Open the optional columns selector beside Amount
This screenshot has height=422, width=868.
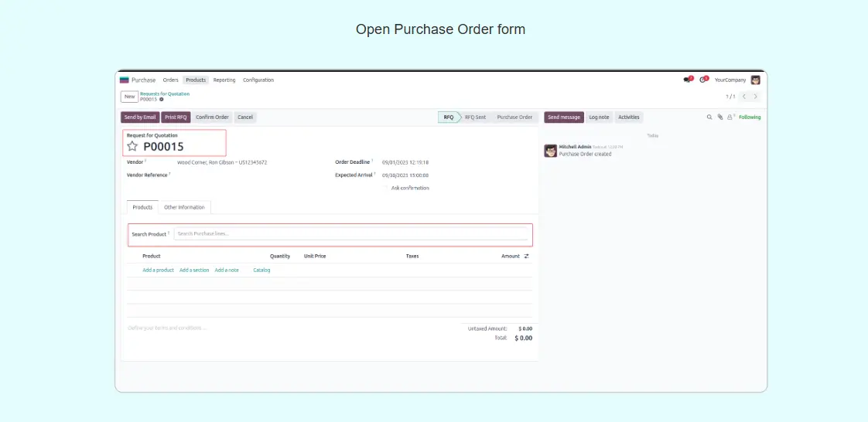point(527,256)
